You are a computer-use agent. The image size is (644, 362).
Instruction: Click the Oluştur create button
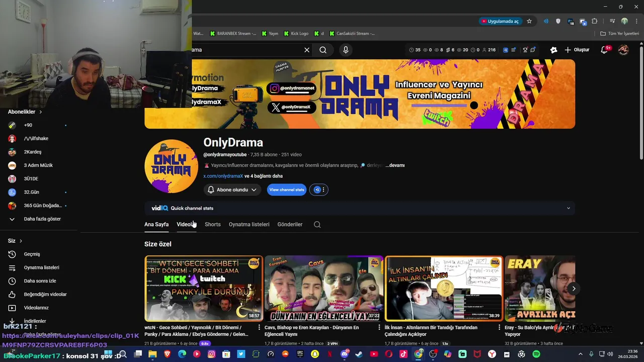click(577, 50)
